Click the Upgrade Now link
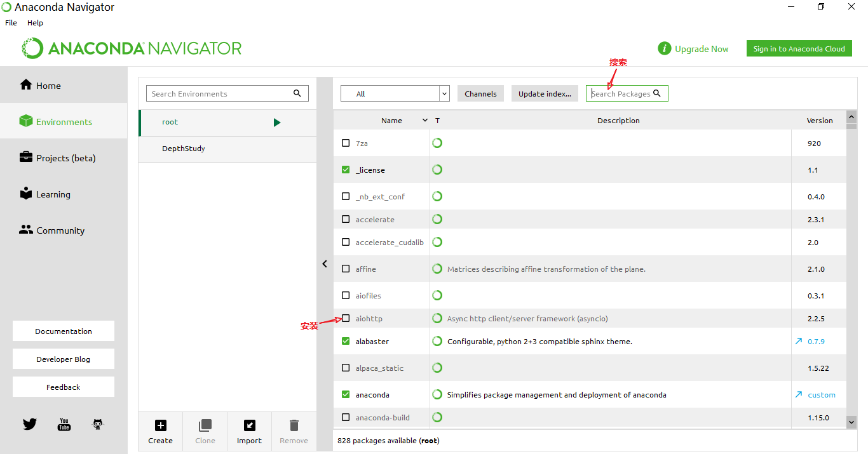This screenshot has width=868, height=454. (x=702, y=49)
